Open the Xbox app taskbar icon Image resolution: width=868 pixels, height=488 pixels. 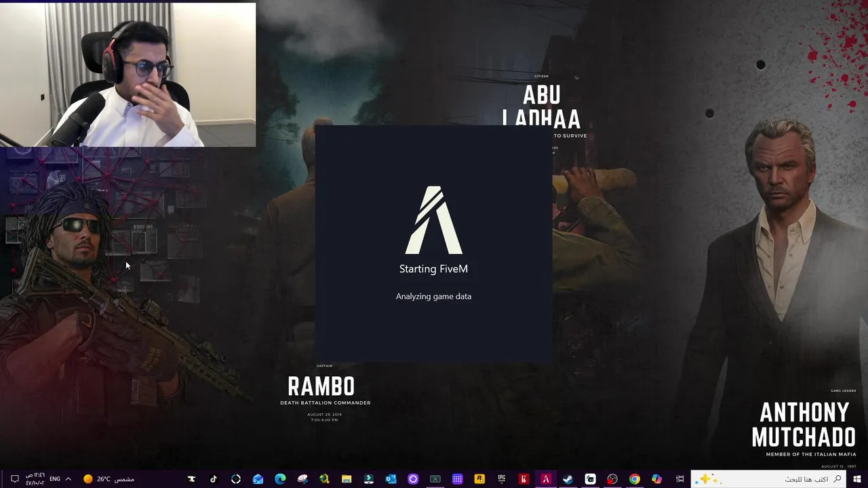click(x=435, y=479)
